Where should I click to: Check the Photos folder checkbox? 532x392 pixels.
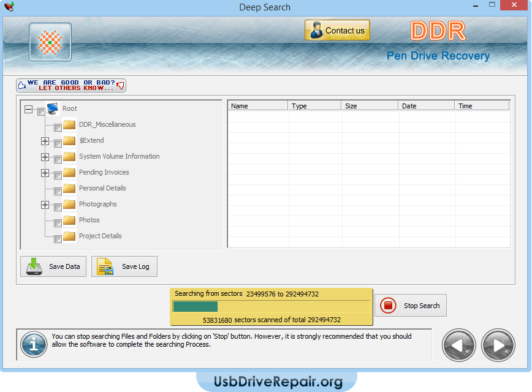[58, 223]
